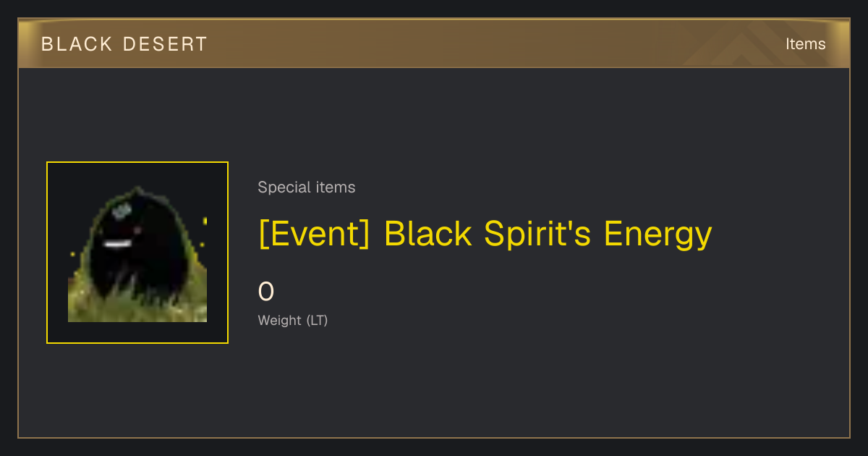Click the yellow sparkle left of Black Spirit
This screenshot has width=868, height=456.
click(72, 254)
